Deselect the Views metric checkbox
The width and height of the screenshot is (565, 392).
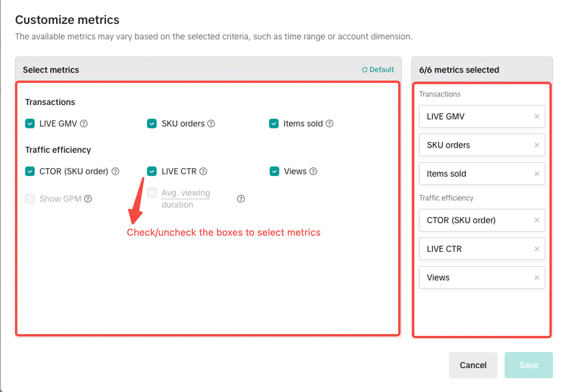point(274,172)
